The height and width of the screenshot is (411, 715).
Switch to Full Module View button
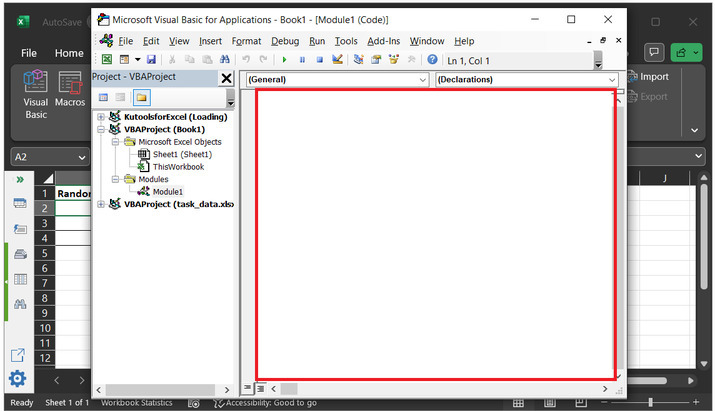coord(260,388)
